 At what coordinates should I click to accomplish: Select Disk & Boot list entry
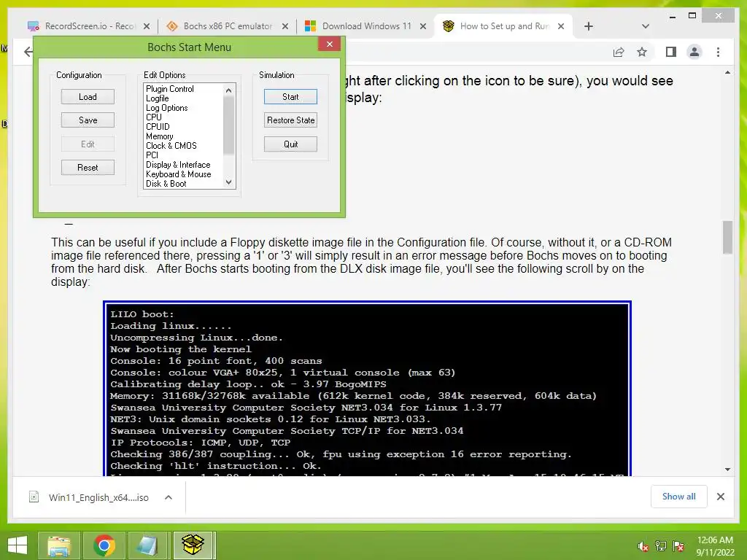point(166,184)
